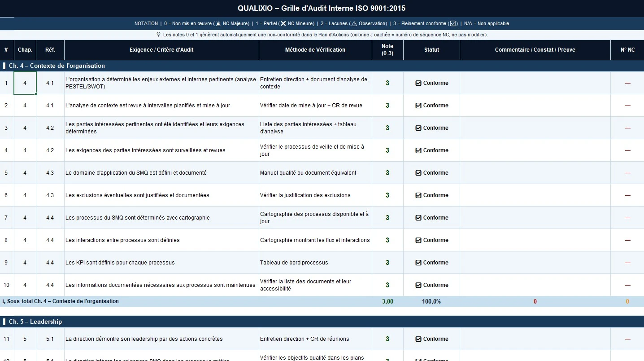
Task: Select the N° NC dash cell of row 1
Action: pos(627,83)
